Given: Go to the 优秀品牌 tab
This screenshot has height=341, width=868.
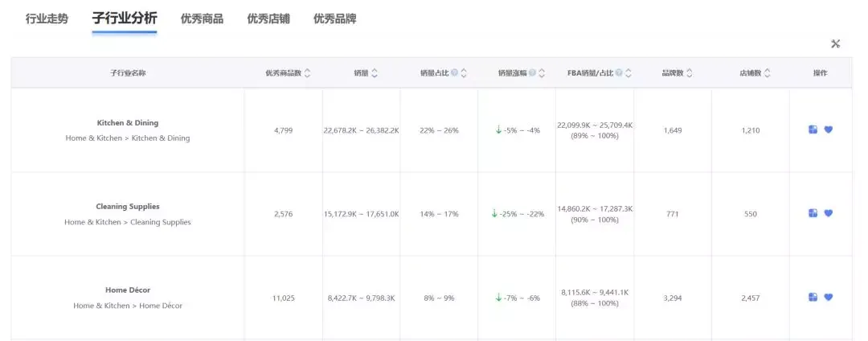Looking at the screenshot, I should (335, 18).
